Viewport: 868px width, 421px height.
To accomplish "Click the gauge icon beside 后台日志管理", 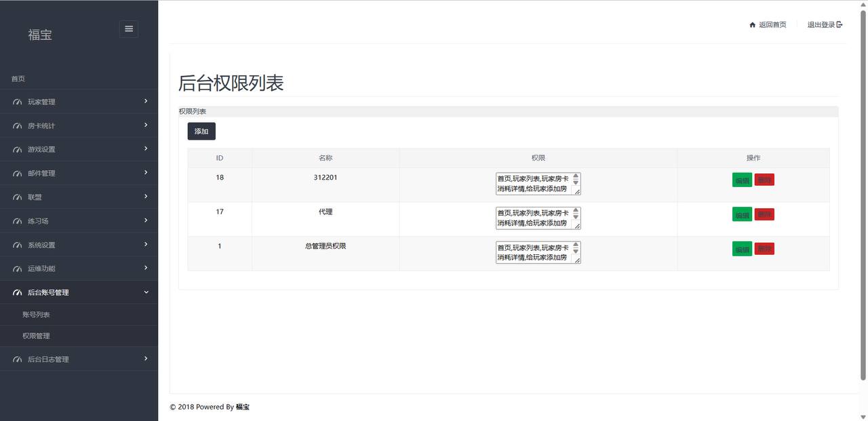I will (18, 359).
